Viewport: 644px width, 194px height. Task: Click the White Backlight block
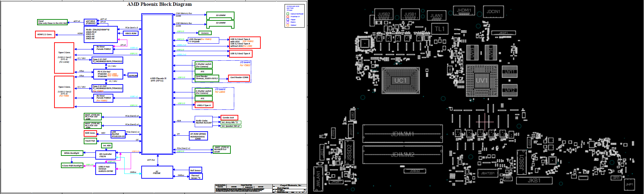(72, 153)
